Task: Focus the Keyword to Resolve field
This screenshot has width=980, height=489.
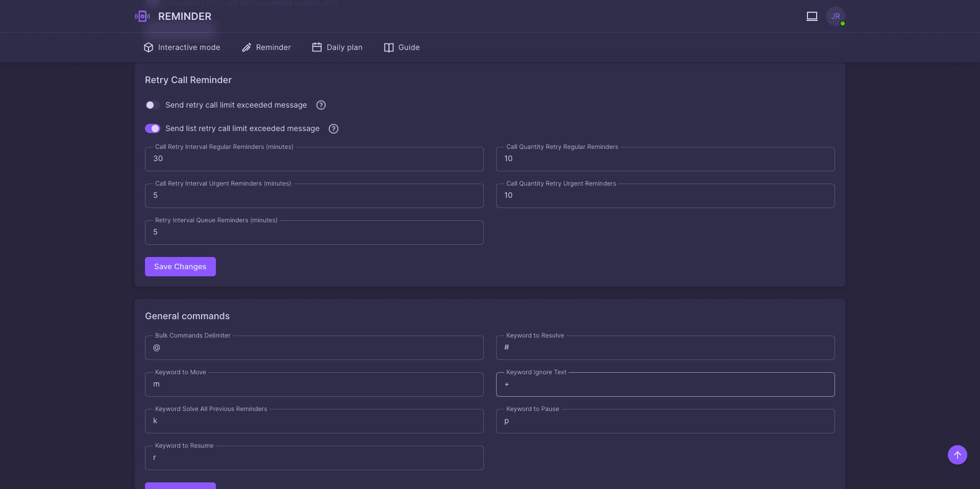Action: tap(666, 348)
